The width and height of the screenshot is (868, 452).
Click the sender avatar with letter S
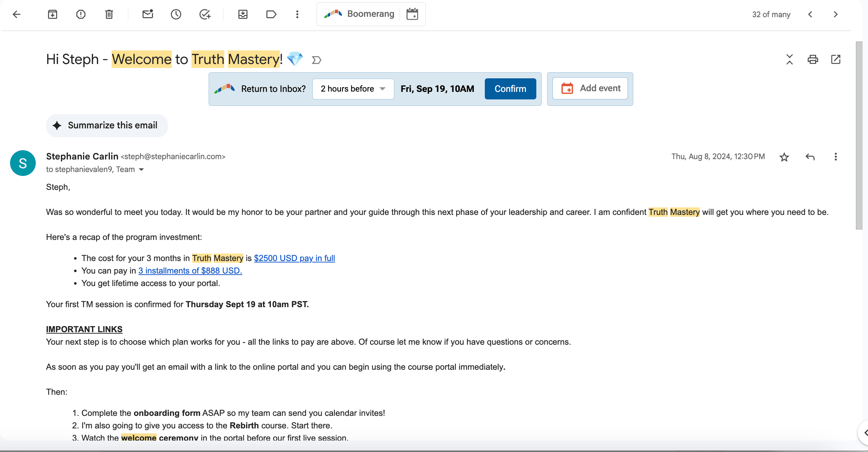(x=23, y=163)
